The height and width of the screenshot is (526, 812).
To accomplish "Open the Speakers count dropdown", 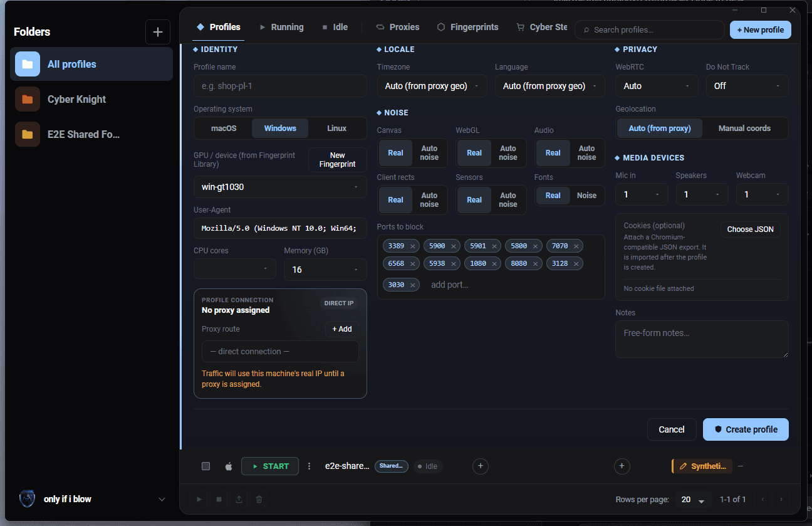I will click(x=702, y=194).
